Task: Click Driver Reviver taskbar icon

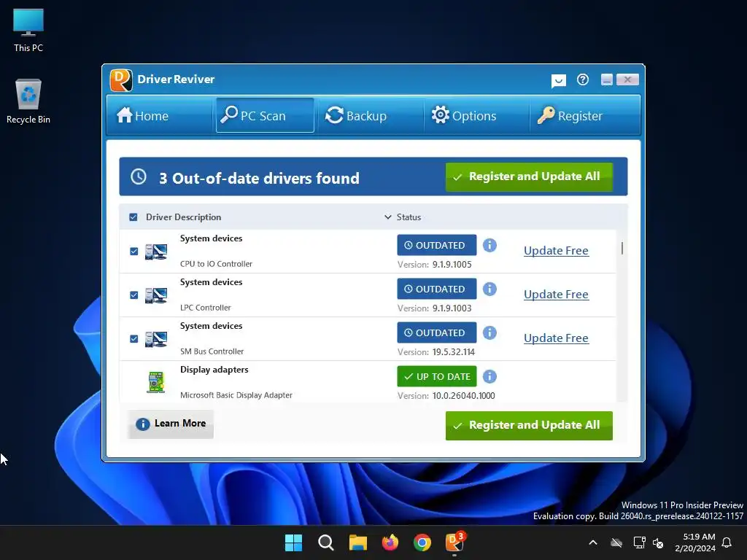Action: [454, 542]
